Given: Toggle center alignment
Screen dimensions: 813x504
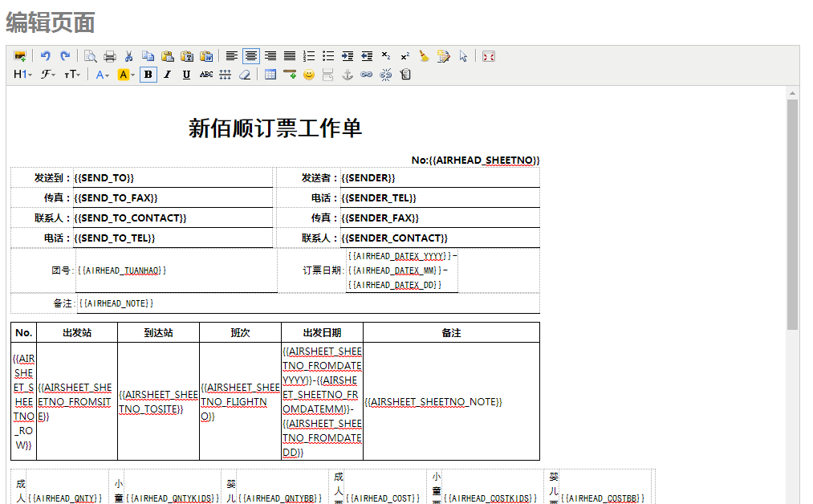Looking at the screenshot, I should [251, 56].
